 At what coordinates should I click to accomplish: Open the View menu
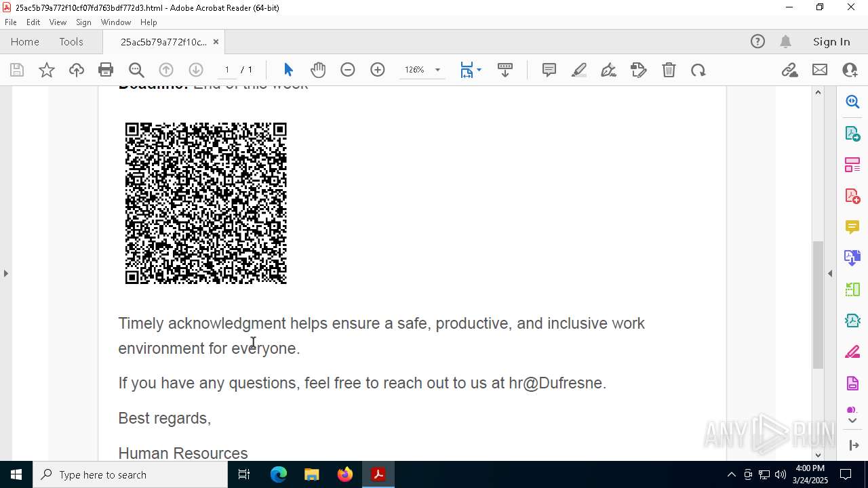pos(58,22)
